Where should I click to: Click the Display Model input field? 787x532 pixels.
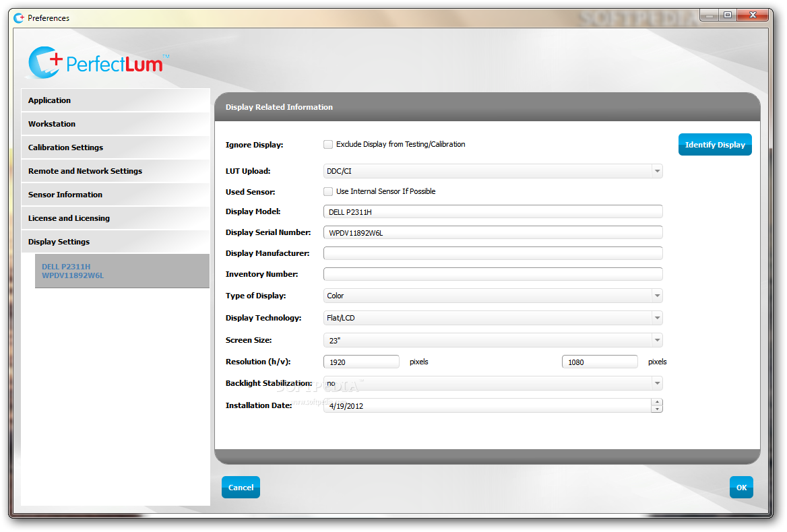(493, 211)
